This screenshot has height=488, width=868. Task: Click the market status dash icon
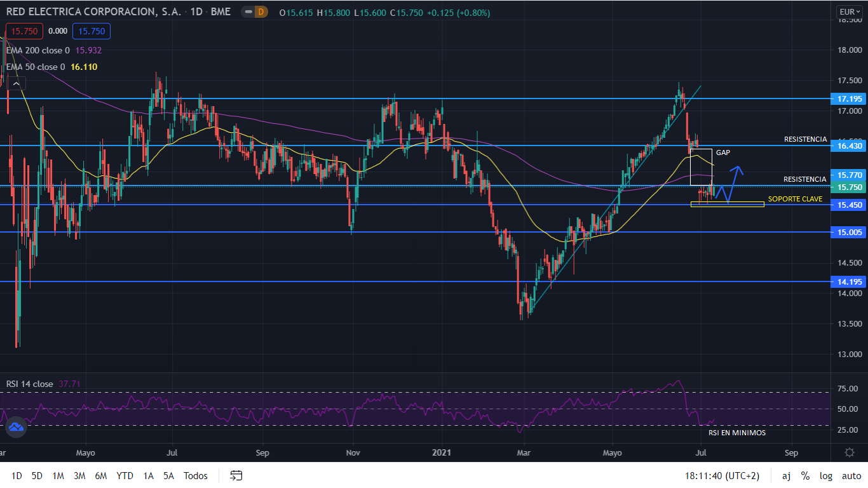(x=246, y=12)
